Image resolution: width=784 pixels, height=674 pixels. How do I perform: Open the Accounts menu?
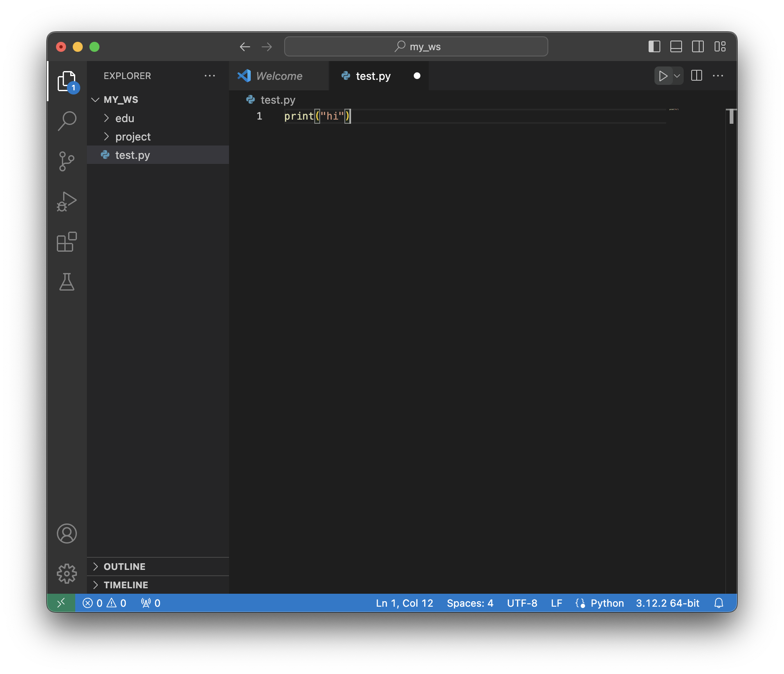pyautogui.click(x=67, y=534)
